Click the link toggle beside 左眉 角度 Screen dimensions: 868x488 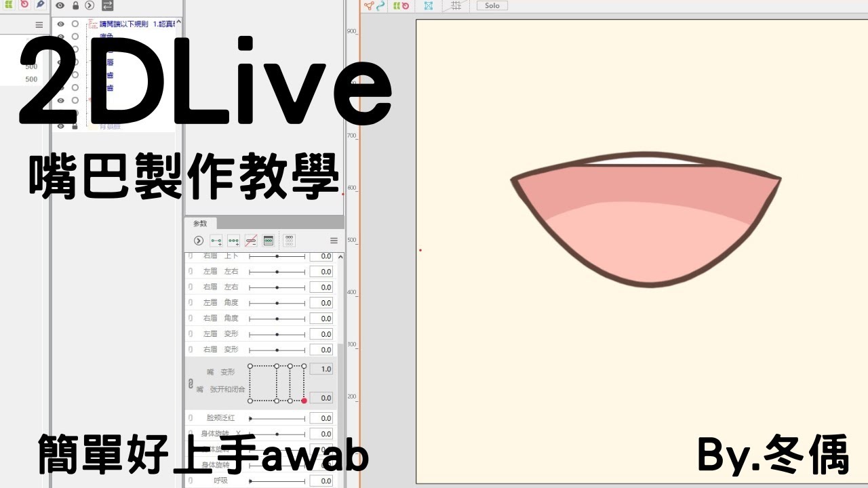[191, 303]
